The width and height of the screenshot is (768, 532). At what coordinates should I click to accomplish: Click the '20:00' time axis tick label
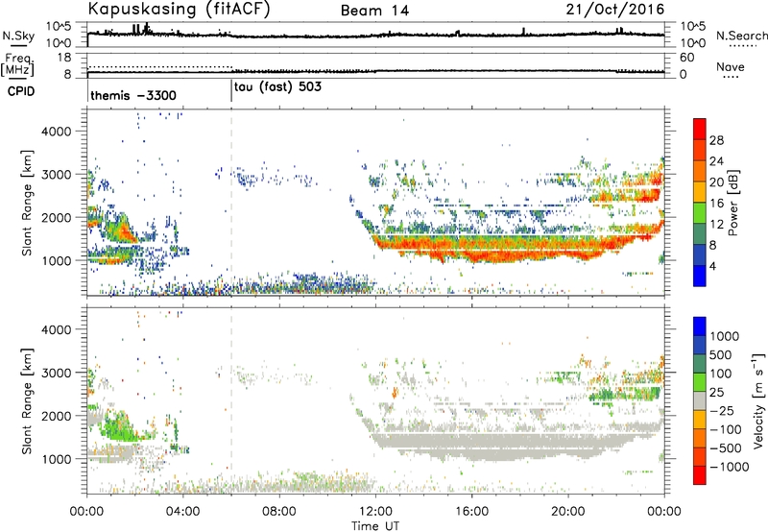coord(568,512)
